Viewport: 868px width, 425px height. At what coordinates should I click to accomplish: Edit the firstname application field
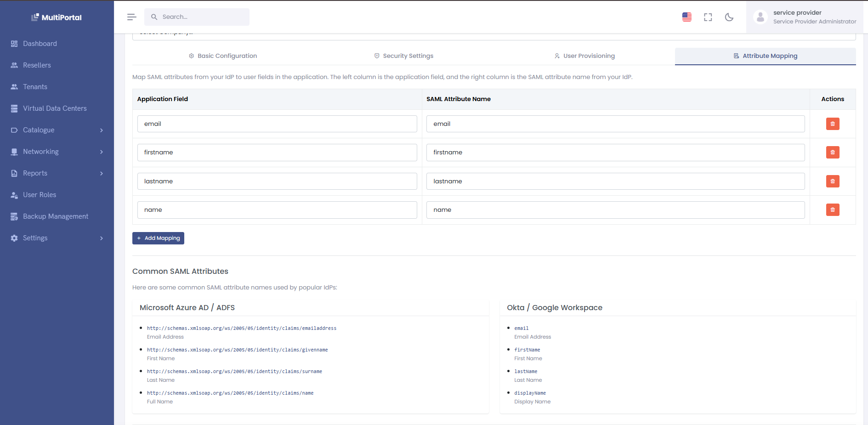point(277,152)
